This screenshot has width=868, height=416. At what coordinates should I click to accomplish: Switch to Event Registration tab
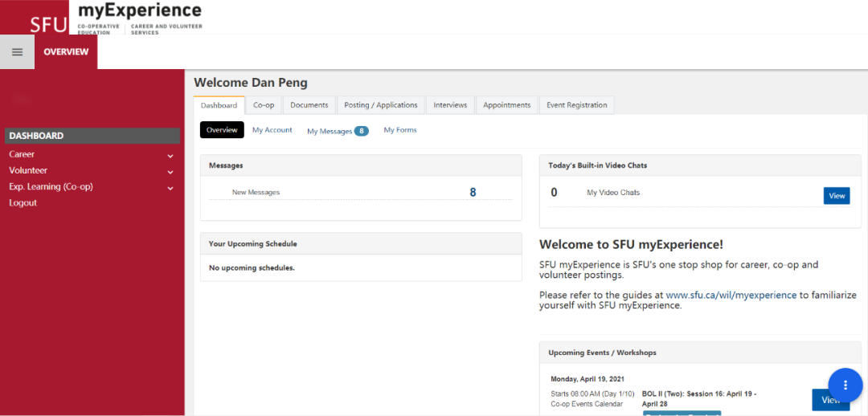click(577, 105)
